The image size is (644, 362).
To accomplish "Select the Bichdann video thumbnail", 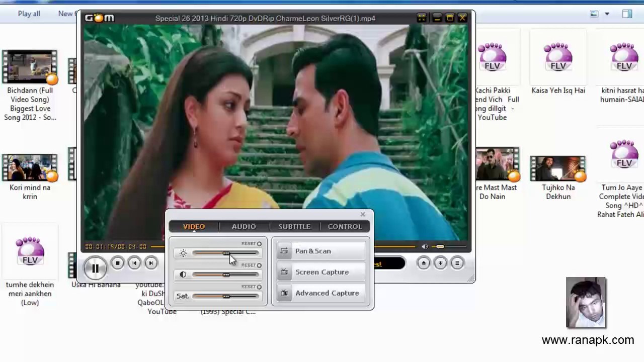I will [x=30, y=66].
